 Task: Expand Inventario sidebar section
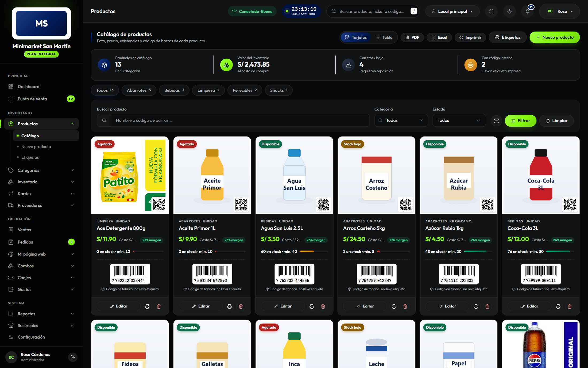(x=41, y=182)
